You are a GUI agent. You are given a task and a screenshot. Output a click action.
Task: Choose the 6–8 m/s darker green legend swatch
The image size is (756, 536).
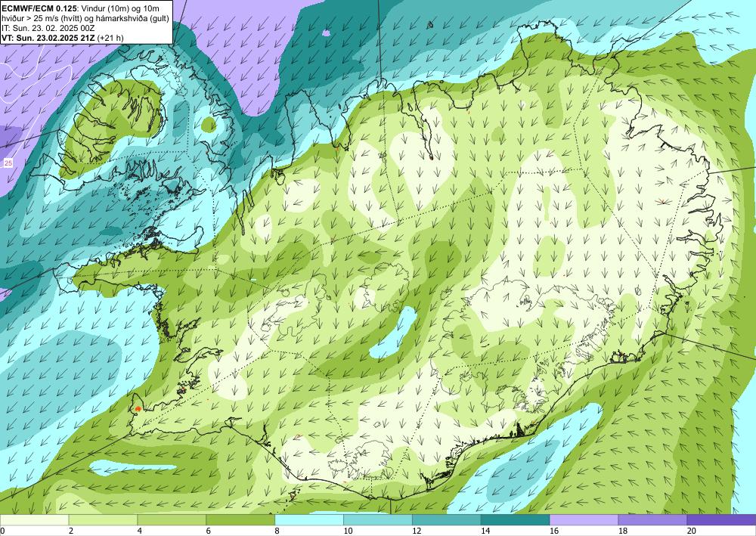coord(240,519)
